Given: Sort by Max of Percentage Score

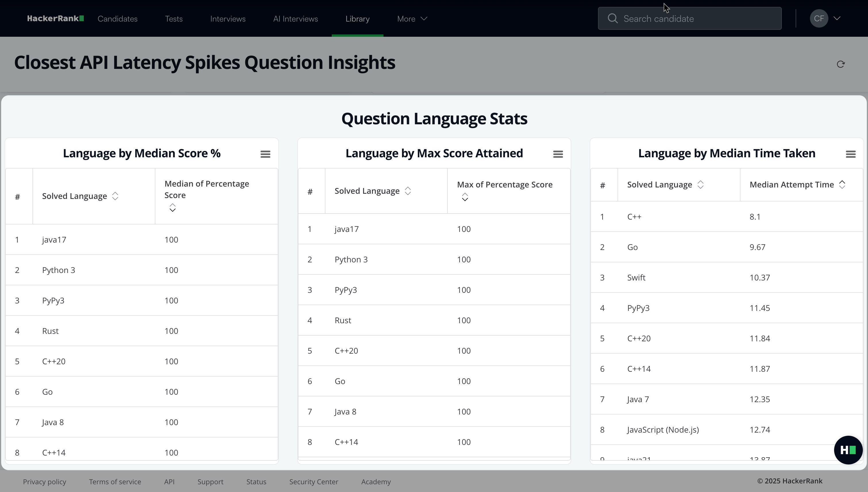Looking at the screenshot, I should click(x=465, y=197).
